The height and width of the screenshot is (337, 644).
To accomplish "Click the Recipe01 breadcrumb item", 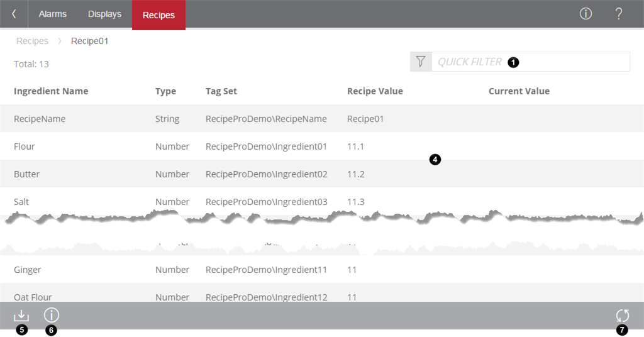I will 90,41.
